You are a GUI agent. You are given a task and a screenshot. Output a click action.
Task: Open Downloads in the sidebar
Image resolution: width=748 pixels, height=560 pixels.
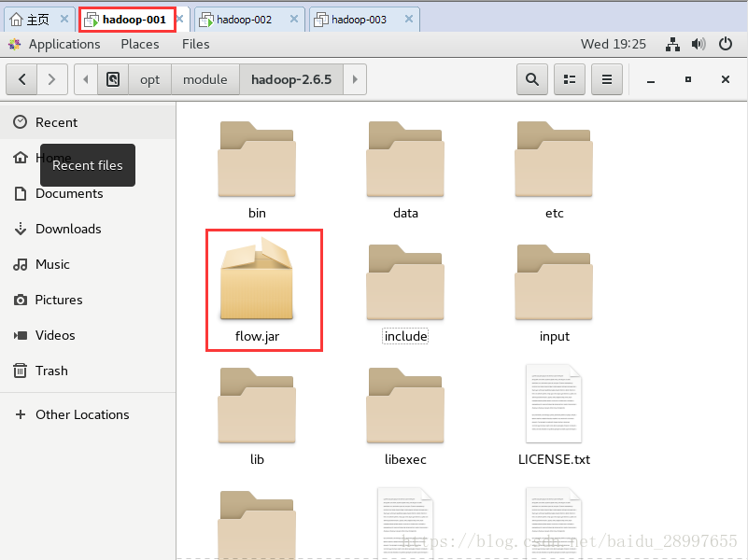tap(88, 229)
